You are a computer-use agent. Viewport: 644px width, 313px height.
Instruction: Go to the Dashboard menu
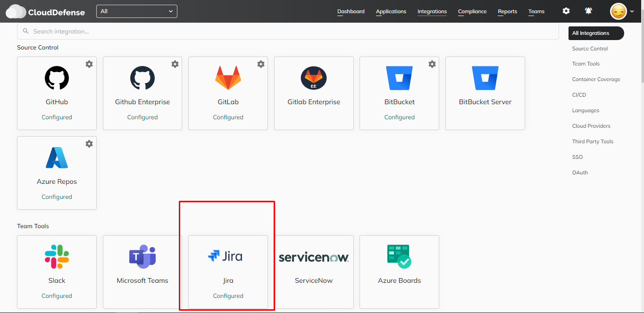pos(351,11)
